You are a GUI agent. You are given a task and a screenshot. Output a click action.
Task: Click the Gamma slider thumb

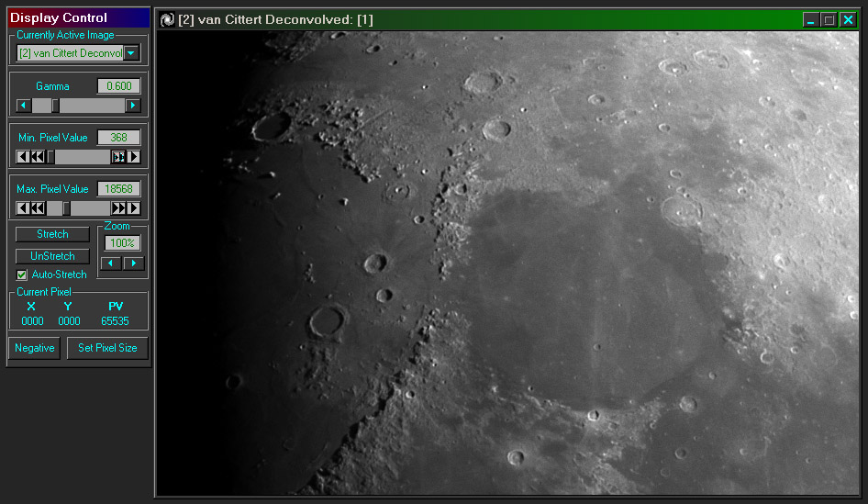55,106
